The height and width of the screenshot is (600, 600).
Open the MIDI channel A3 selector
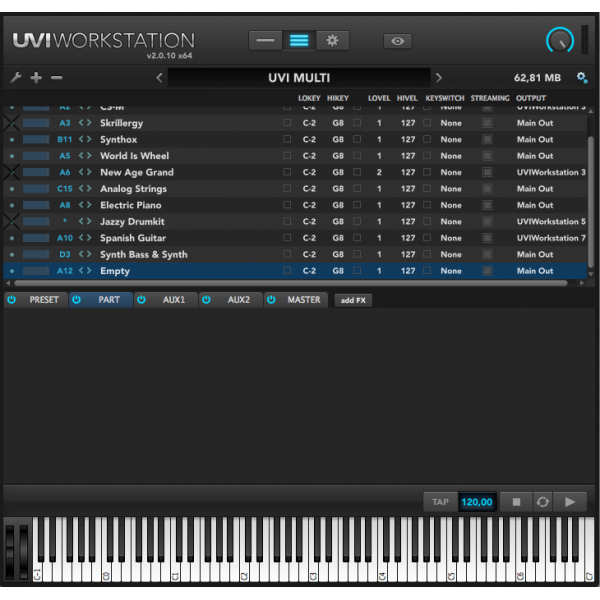(x=65, y=123)
